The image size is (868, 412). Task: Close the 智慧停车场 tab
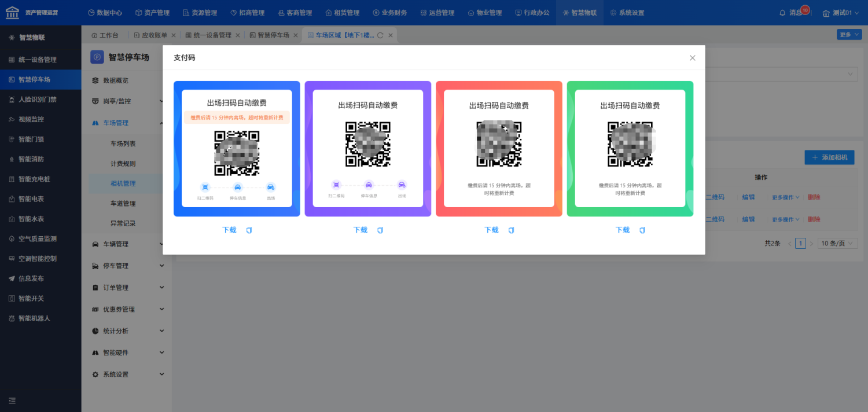(295, 35)
